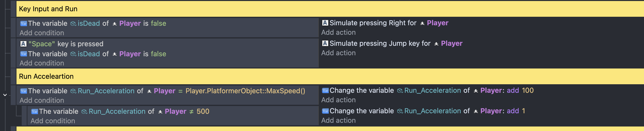Viewport: 644px width, 131px height.
Task: Click variable icon of the add 1 action
Action: 325,111
